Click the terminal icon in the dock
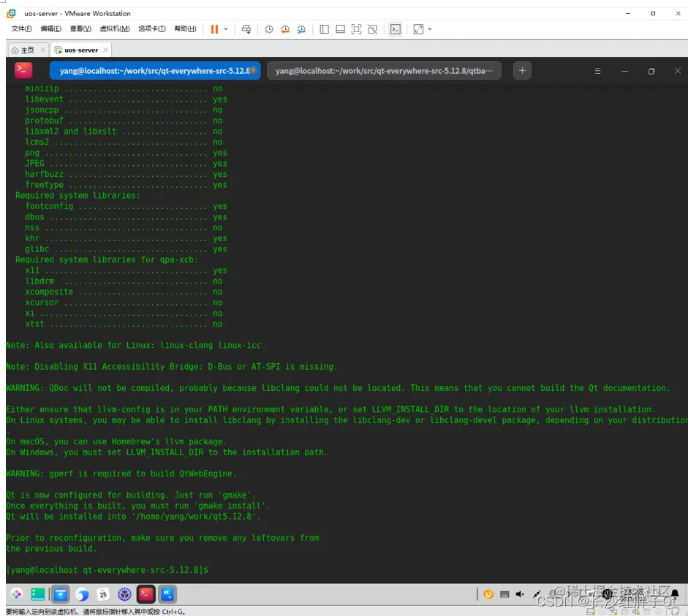The image size is (688, 616). 145,595
